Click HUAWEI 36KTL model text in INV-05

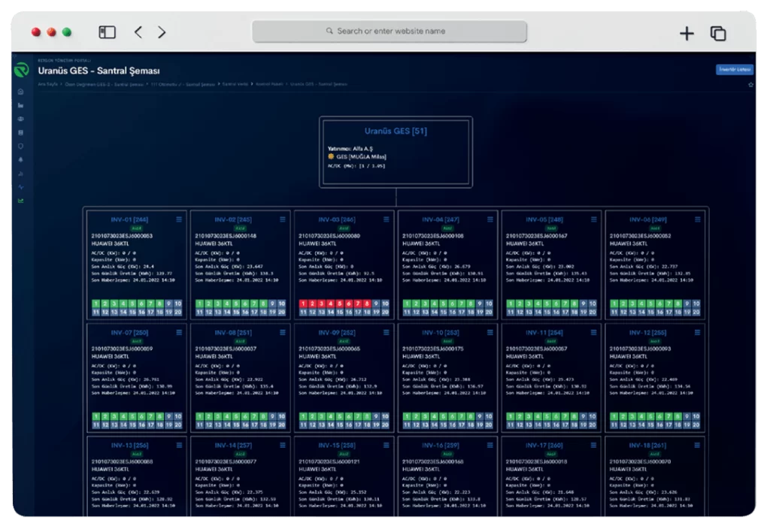524,243
